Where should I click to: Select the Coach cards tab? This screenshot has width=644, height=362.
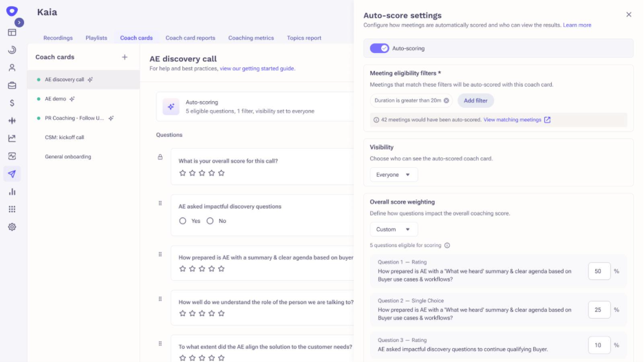click(x=136, y=38)
